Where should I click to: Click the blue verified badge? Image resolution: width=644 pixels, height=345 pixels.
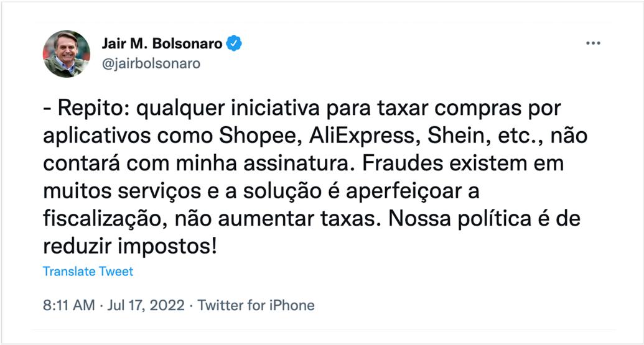(x=234, y=44)
